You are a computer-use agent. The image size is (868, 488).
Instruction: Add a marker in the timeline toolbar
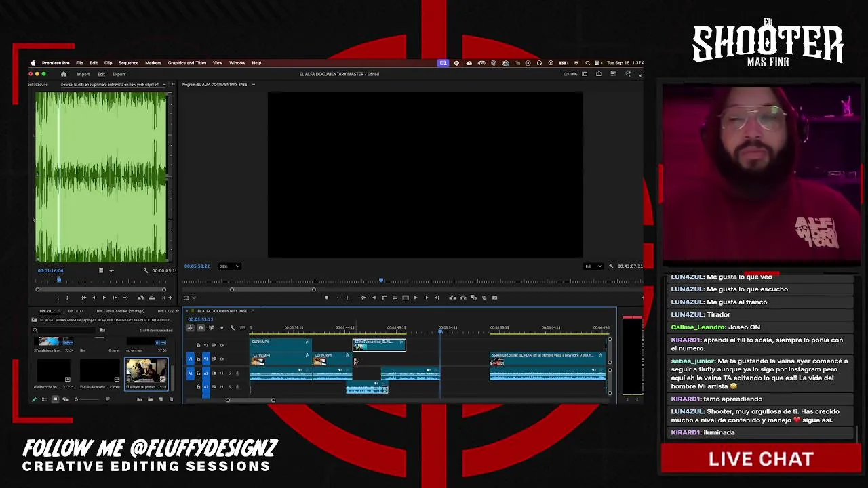pyautogui.click(x=221, y=328)
